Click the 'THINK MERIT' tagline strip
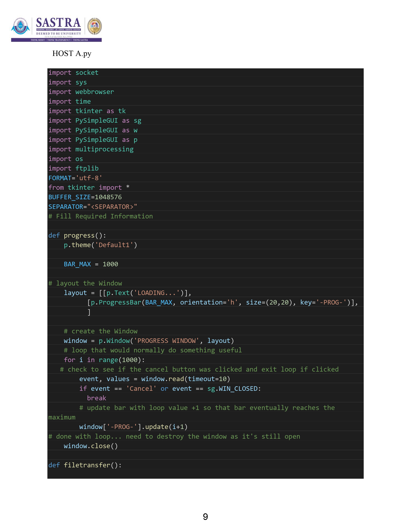The image size is (411, 532). [59, 40]
